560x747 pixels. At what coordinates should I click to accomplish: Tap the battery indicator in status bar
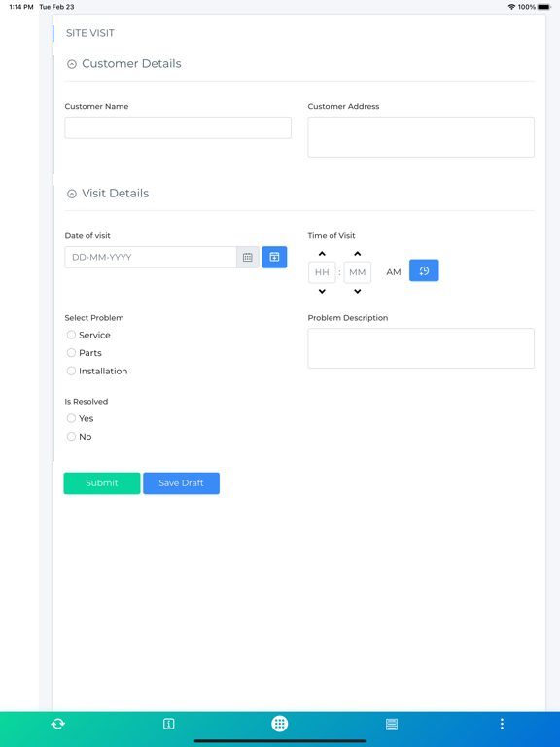coord(544,7)
